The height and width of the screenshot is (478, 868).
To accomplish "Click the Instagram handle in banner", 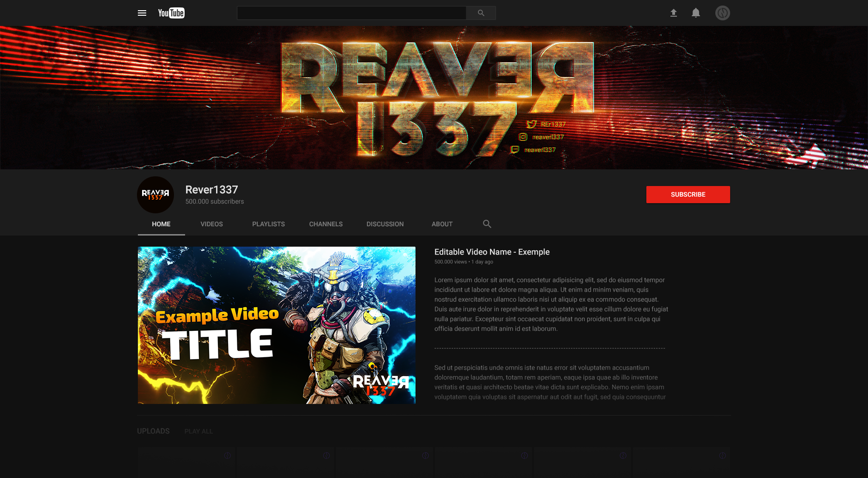I will point(542,137).
